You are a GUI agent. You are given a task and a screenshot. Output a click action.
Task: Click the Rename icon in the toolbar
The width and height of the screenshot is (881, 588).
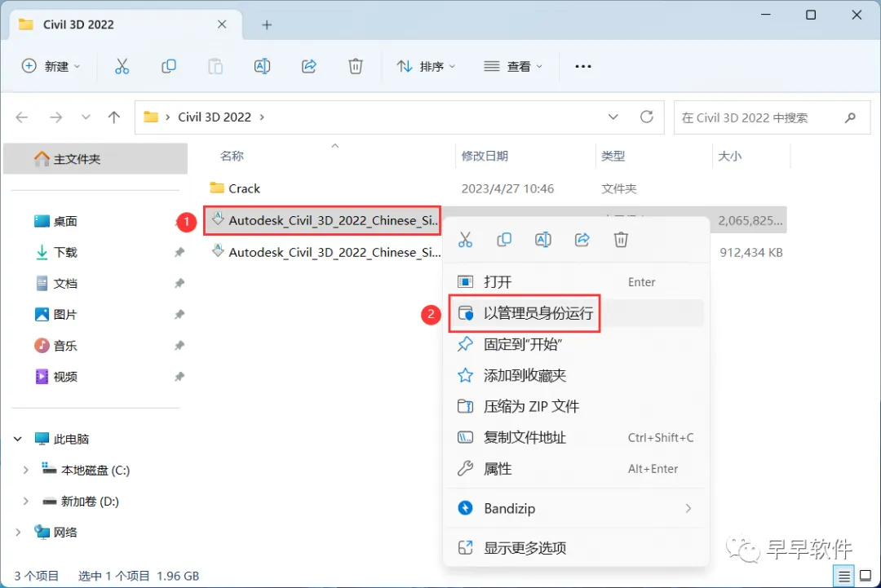pyautogui.click(x=262, y=66)
